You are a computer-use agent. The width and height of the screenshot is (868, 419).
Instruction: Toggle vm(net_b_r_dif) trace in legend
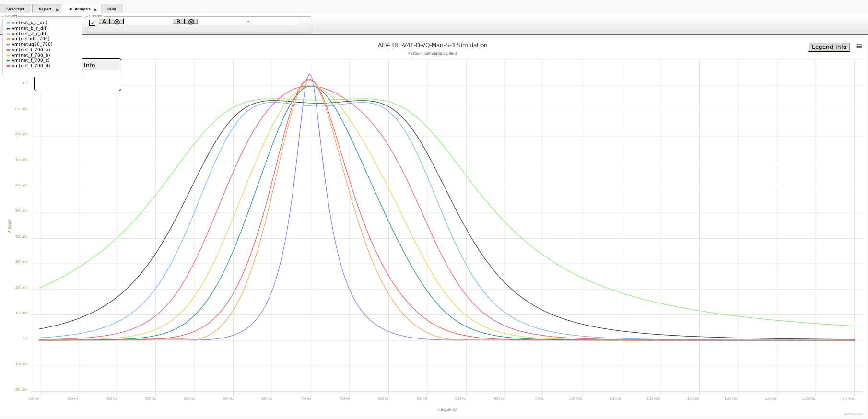click(27, 28)
